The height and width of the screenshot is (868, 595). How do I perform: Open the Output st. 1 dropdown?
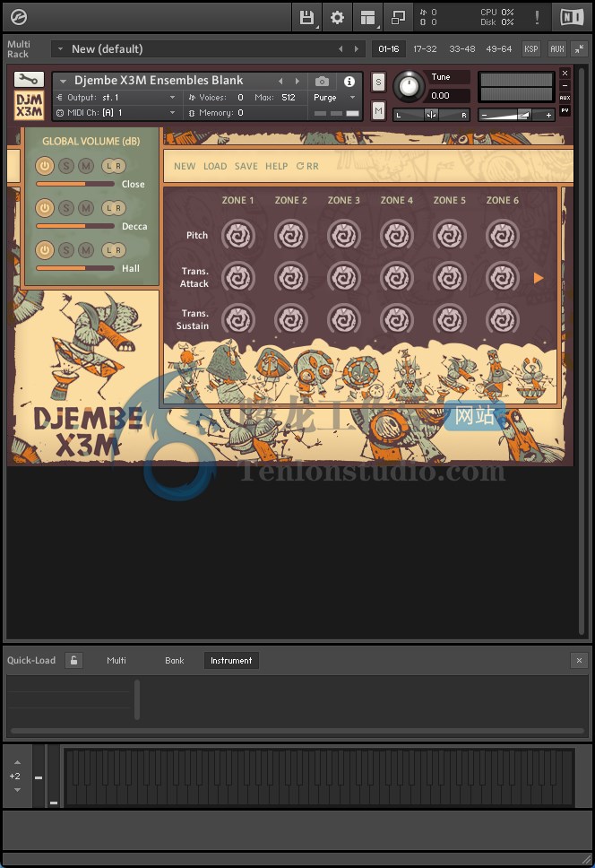(x=116, y=98)
